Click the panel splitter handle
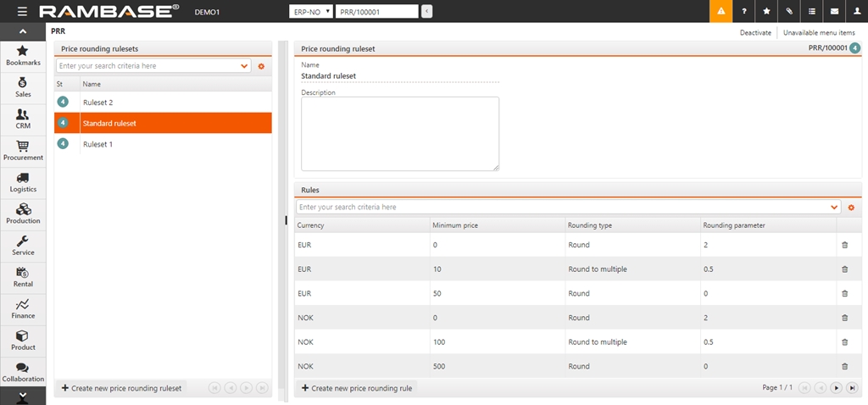 pyautogui.click(x=286, y=220)
